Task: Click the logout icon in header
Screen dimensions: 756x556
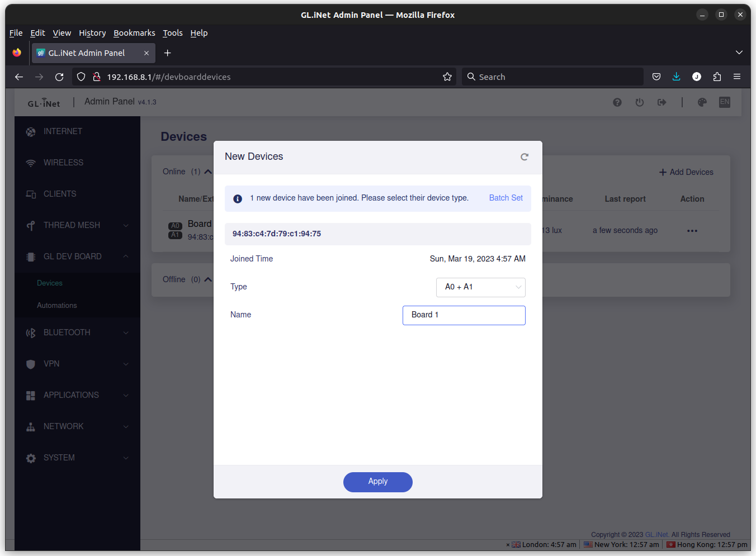Action: tap(662, 102)
